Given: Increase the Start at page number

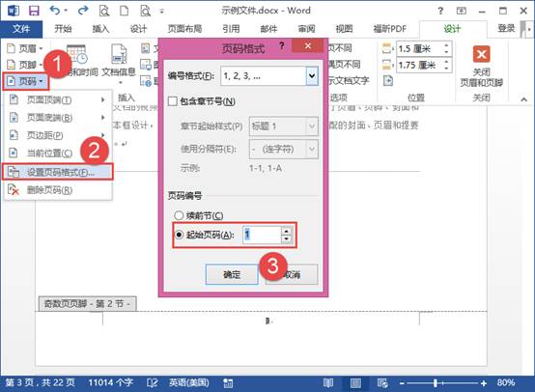Looking at the screenshot, I should point(286,231).
